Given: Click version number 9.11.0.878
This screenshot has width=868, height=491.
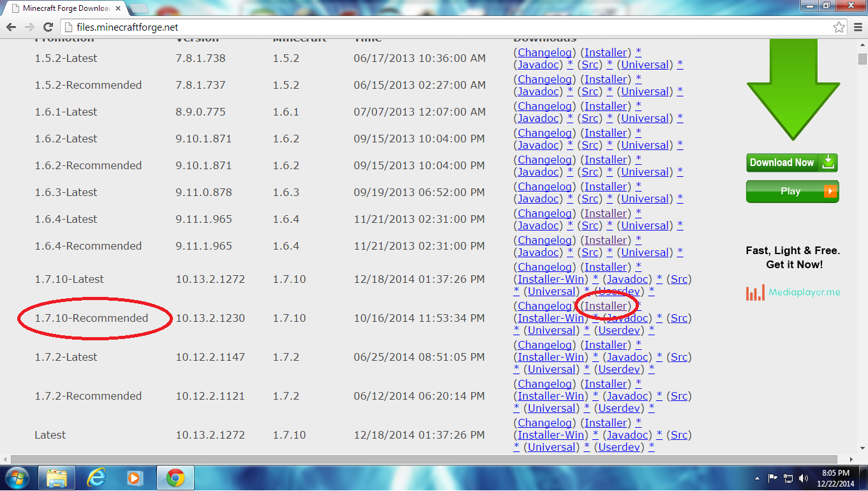Looking at the screenshot, I should [204, 192].
